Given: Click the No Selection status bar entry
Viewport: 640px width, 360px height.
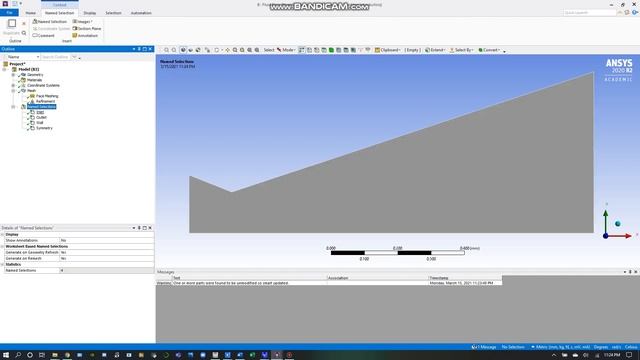Looking at the screenshot, I should (x=513, y=347).
